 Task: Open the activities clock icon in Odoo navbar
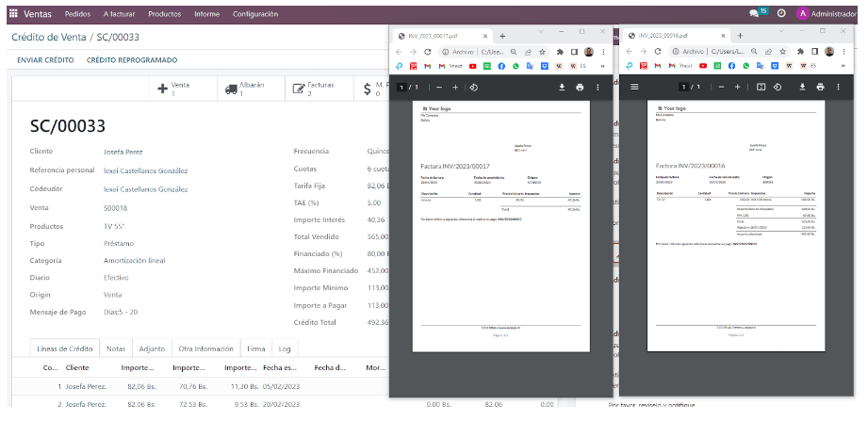[x=781, y=14]
